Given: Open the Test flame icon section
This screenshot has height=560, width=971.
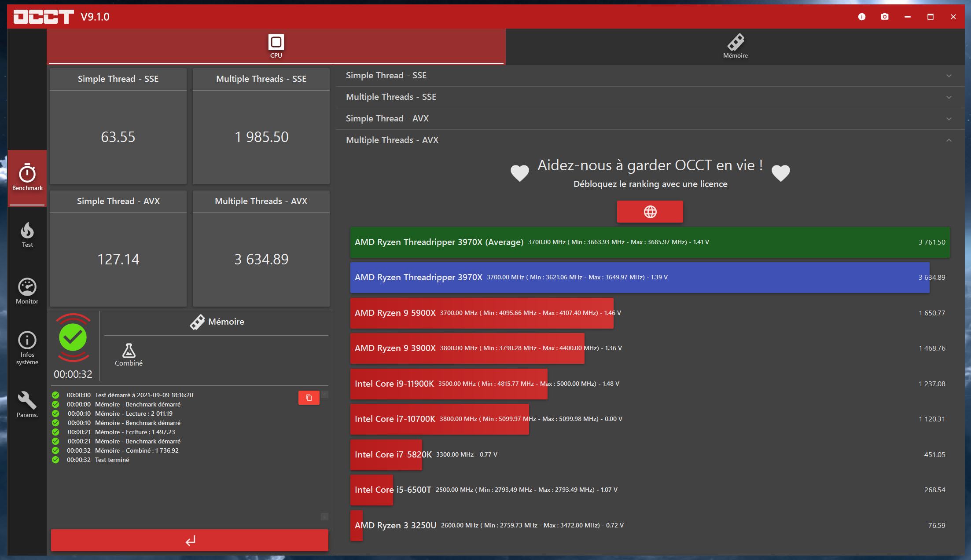Looking at the screenshot, I should [27, 234].
